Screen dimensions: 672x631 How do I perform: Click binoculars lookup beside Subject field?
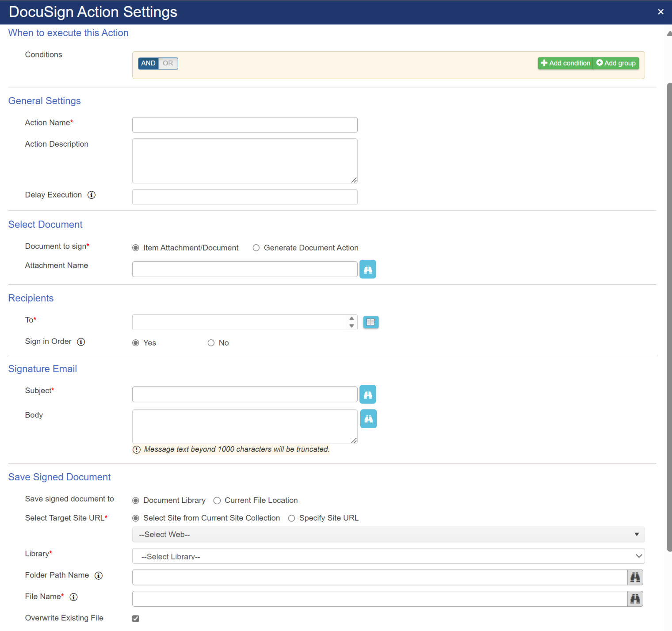coord(367,394)
